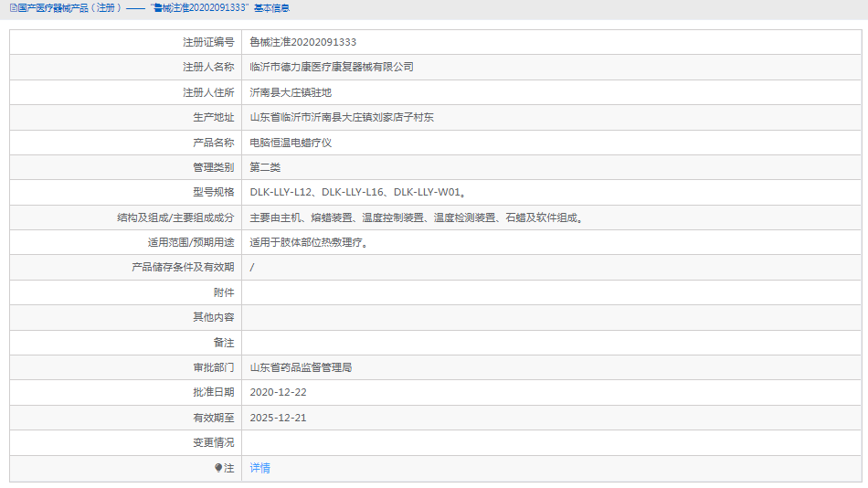This screenshot has height=488, width=868.
Task: Click production address 山东省临沂市沂南县大庄镇刘家店子村东
Action: click(342, 117)
